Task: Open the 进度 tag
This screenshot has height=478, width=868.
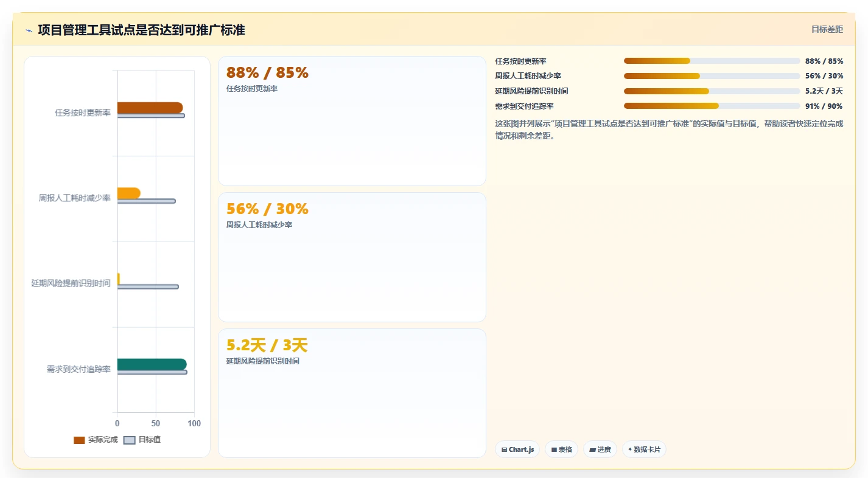Action: (x=600, y=449)
